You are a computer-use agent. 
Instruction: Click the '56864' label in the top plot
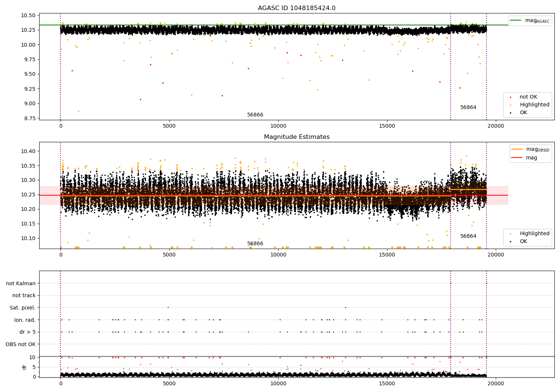468,108
